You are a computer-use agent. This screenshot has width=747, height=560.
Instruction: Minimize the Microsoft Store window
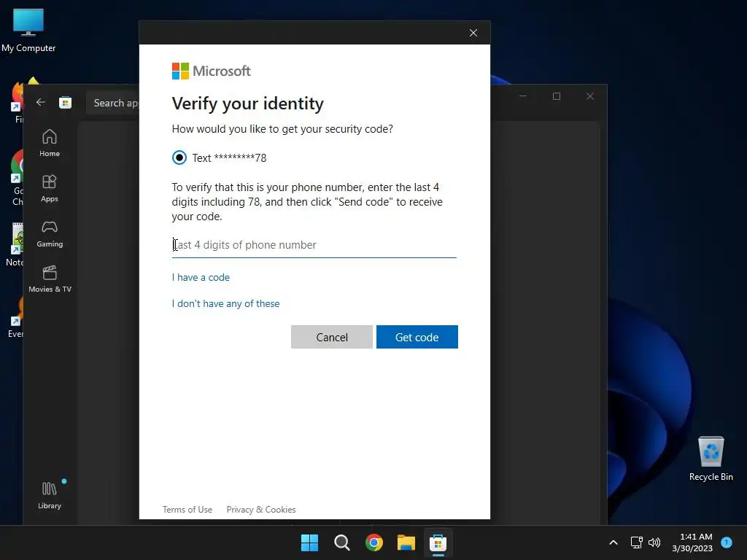point(523,96)
